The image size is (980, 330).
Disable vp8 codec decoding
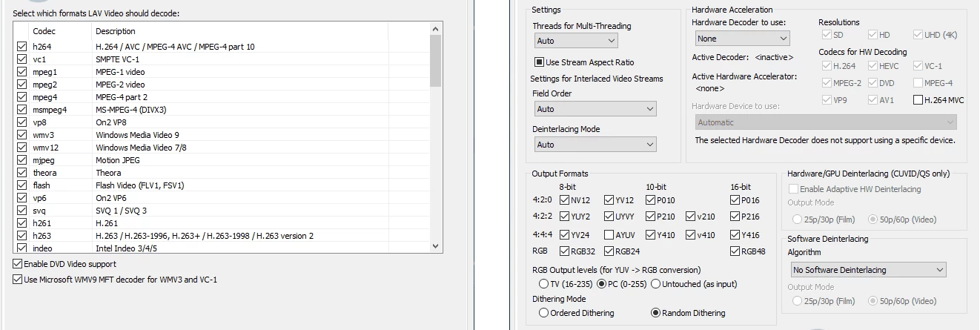click(21, 122)
